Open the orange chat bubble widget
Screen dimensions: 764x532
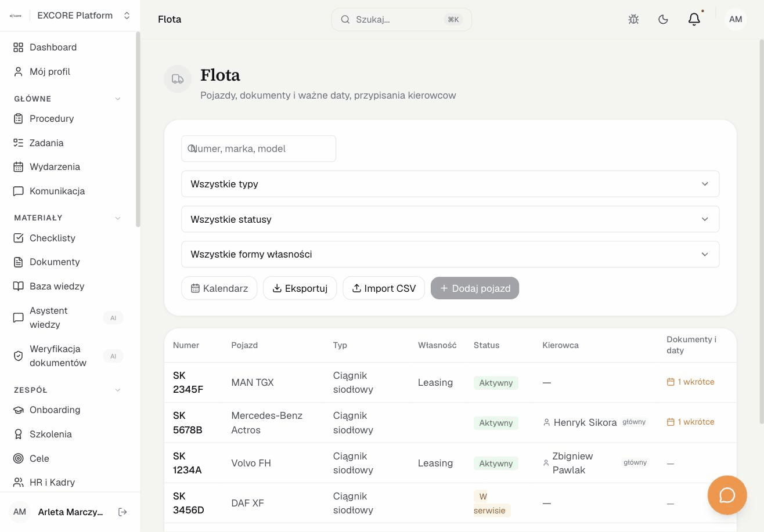pos(727,495)
